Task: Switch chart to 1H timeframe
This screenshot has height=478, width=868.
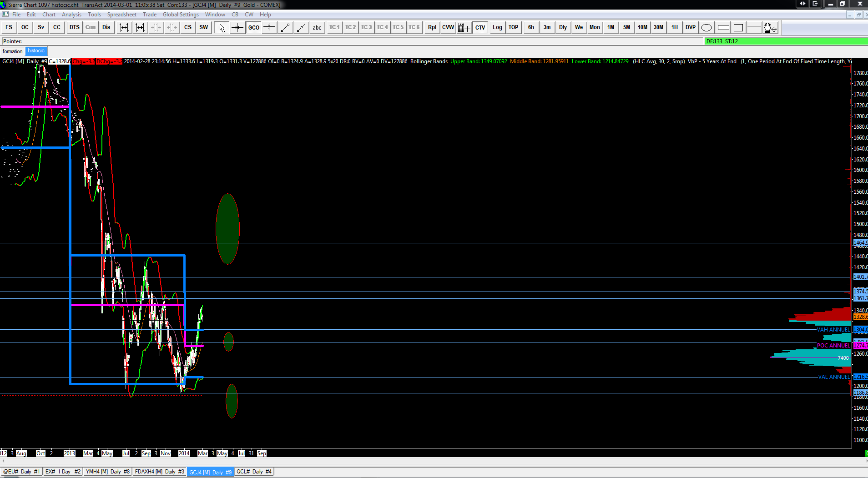Action: 674,27
